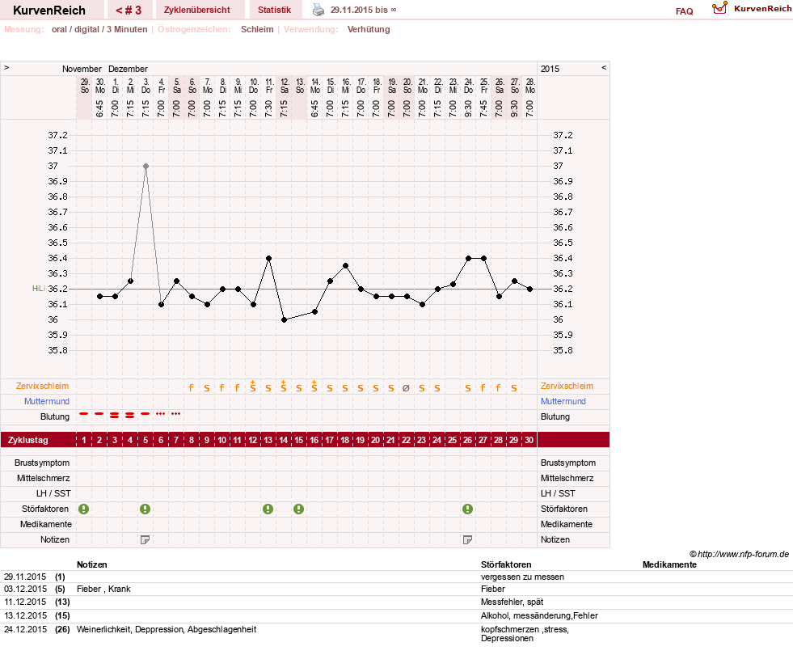This screenshot has height=672, width=793.
Task: Click the Störfaktoren warning icon on cycle day 26
Action: tap(468, 509)
